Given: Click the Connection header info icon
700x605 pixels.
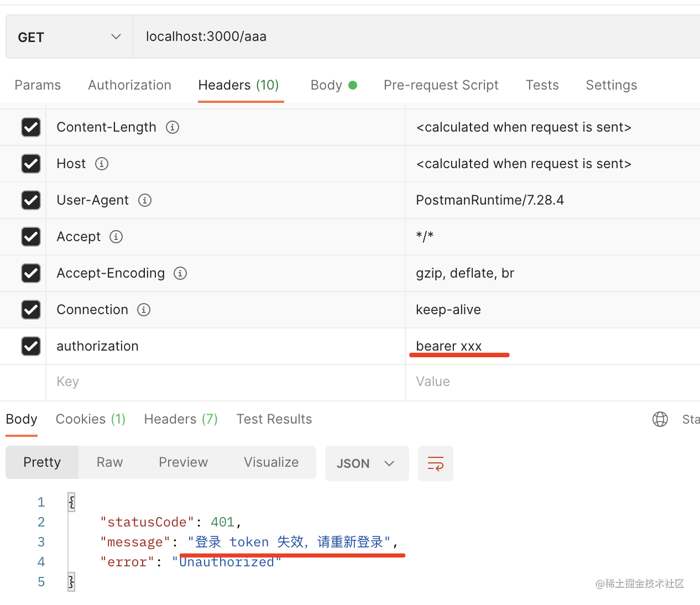Looking at the screenshot, I should pyautogui.click(x=144, y=310).
